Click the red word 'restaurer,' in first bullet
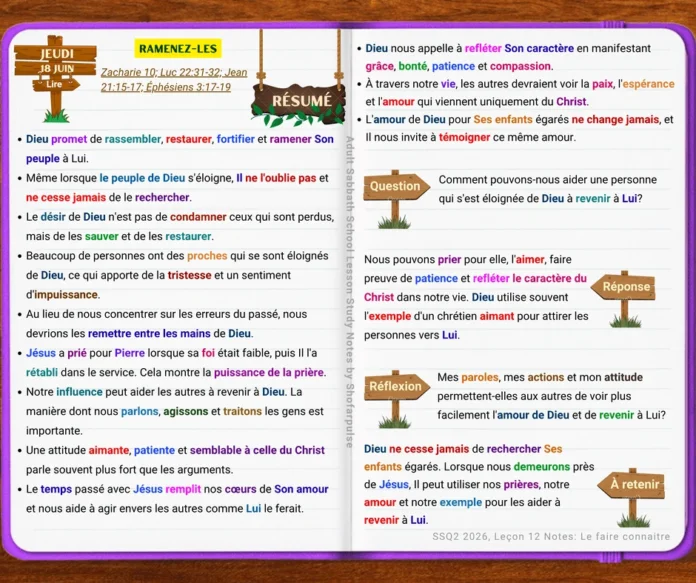The width and height of the screenshot is (696, 583). pyautogui.click(x=189, y=139)
